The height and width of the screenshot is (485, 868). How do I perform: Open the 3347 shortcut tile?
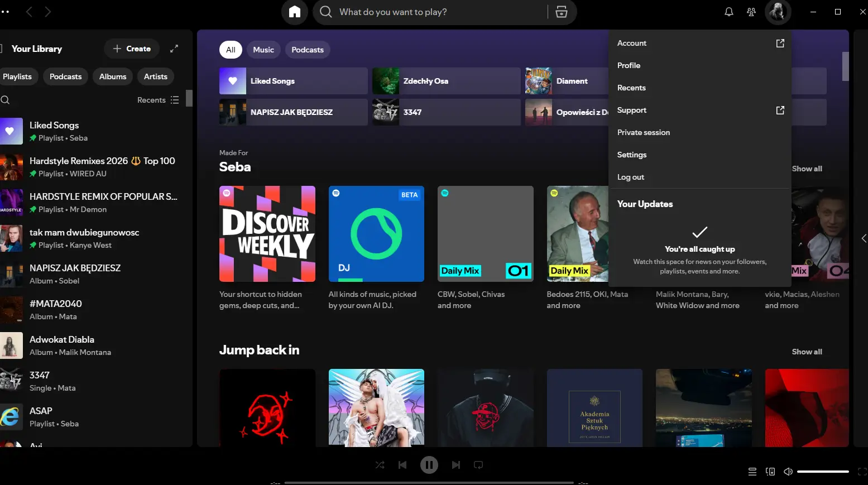(447, 112)
